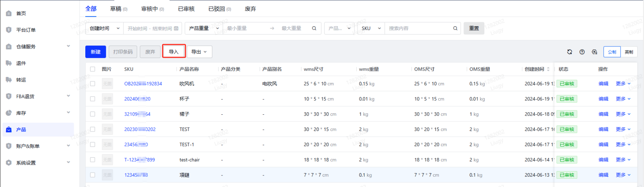Click search icon in 产品重量 range field
The image size is (644, 187).
click(314, 29)
